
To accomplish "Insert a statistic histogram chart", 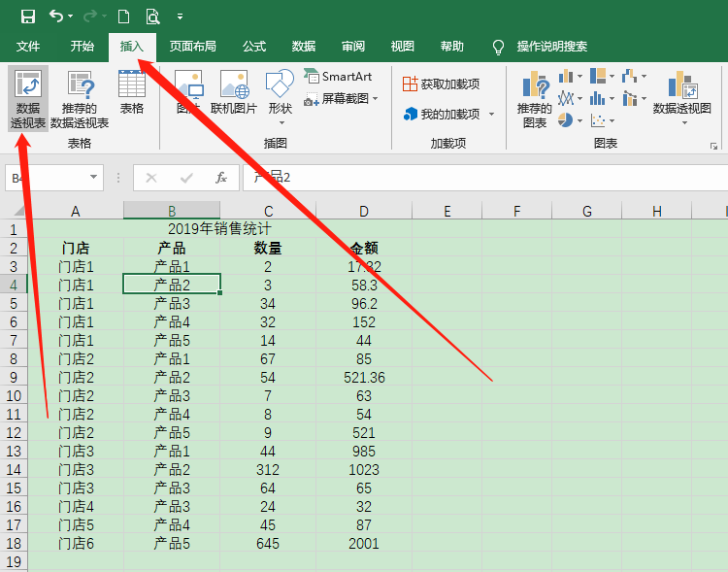I will coord(602,98).
